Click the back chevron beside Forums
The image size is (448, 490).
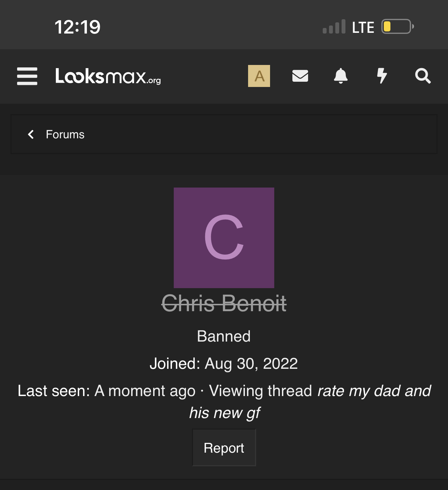31,134
